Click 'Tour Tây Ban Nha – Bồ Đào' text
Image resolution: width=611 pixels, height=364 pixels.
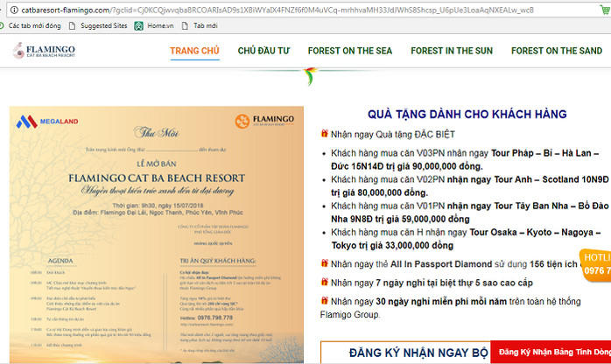coord(551,206)
